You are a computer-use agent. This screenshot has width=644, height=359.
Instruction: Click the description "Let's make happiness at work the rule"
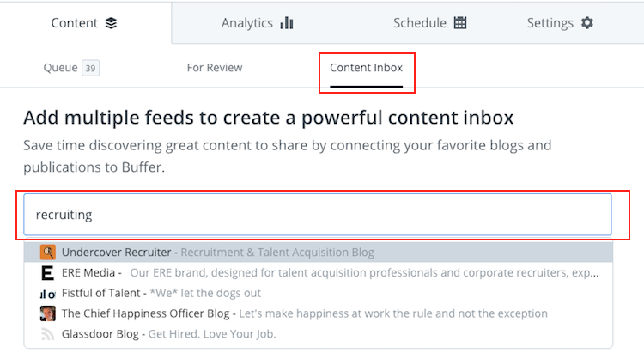pos(393,313)
